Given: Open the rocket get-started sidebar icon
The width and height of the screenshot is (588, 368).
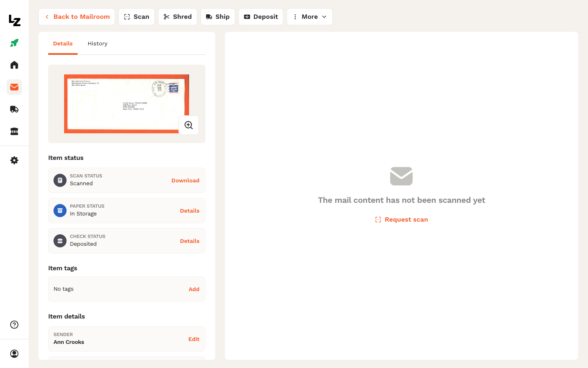Looking at the screenshot, I should coord(14,43).
